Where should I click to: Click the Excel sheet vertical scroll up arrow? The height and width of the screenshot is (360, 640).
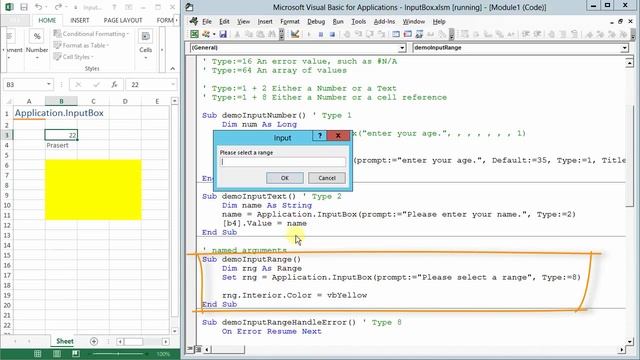point(174,101)
